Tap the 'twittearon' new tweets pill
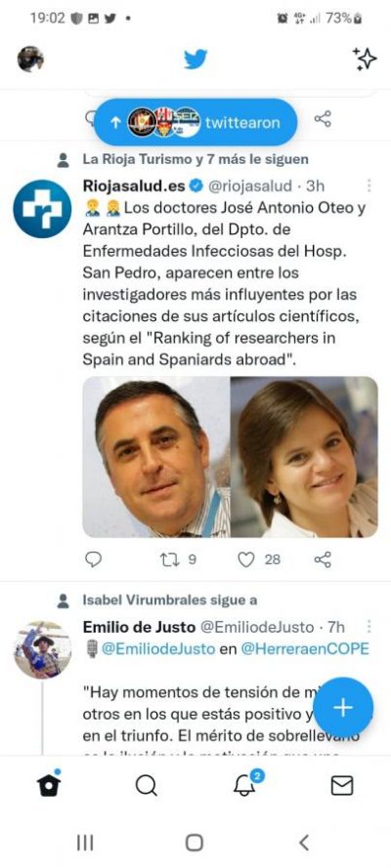391x868 pixels. (x=195, y=122)
